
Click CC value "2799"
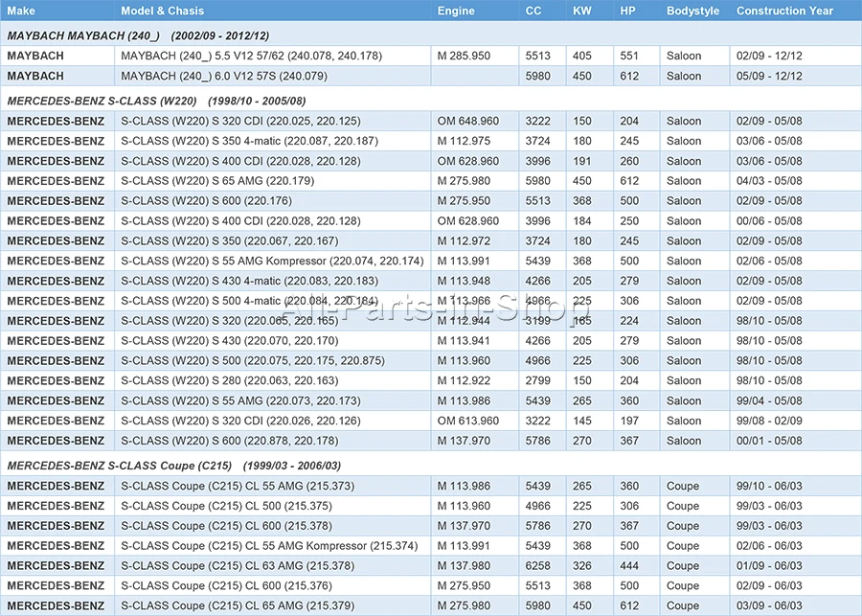point(537,380)
